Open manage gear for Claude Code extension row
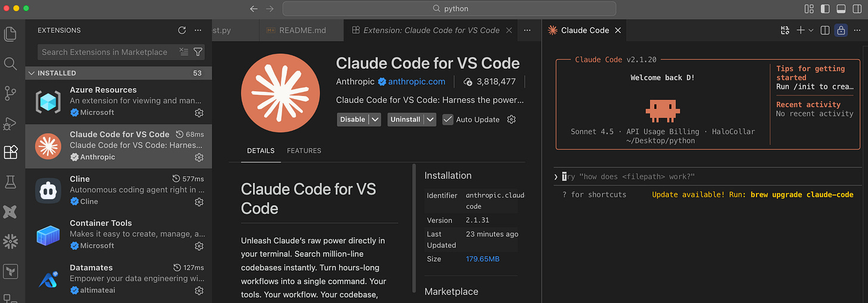This screenshot has height=303, width=868. 199,157
